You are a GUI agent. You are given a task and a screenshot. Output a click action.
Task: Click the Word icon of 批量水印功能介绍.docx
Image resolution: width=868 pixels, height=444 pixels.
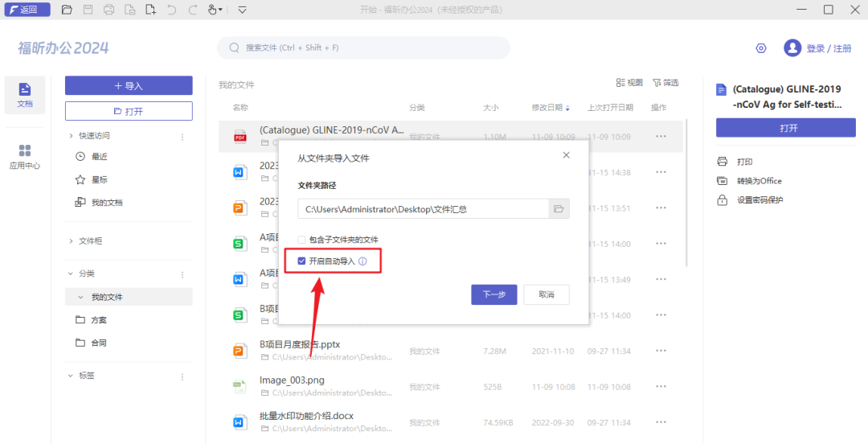click(240, 422)
